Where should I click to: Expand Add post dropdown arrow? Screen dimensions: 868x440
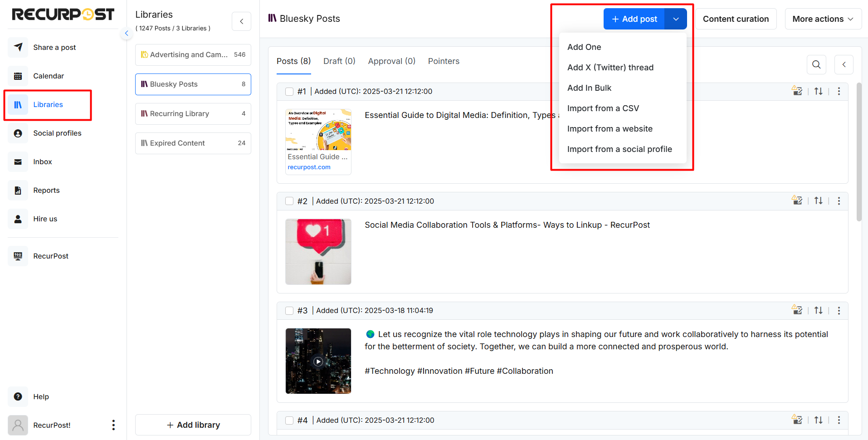[676, 19]
